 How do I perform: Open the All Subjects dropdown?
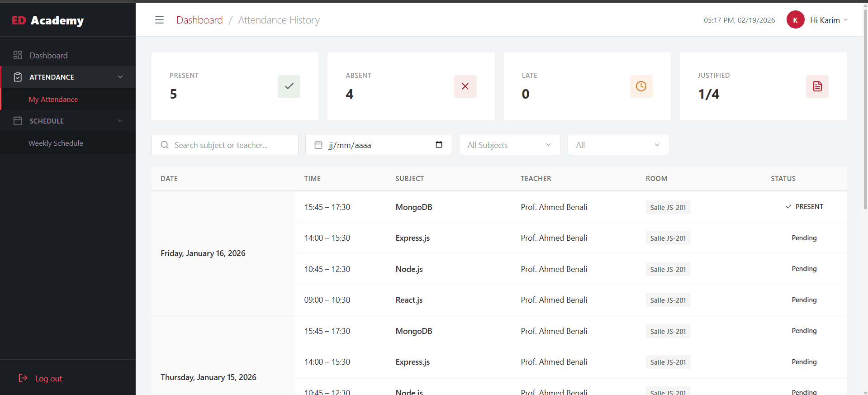tap(510, 145)
